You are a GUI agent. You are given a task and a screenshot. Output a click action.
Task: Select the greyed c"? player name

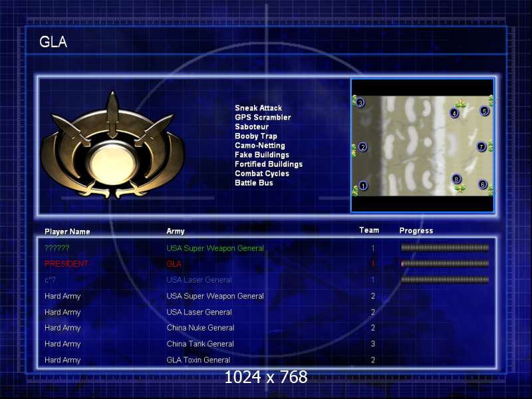pyautogui.click(x=51, y=280)
